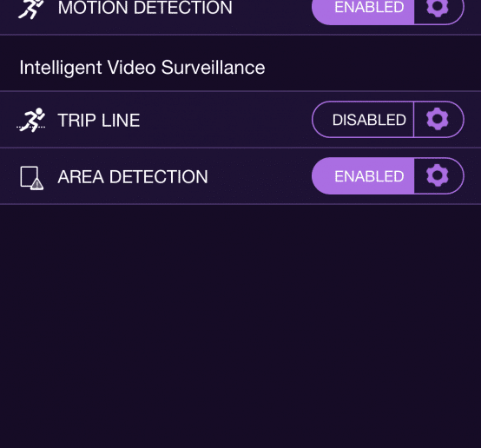Enable Trip Line using DISABLED toggle
Screen dimensions: 481x448
(x=363, y=119)
